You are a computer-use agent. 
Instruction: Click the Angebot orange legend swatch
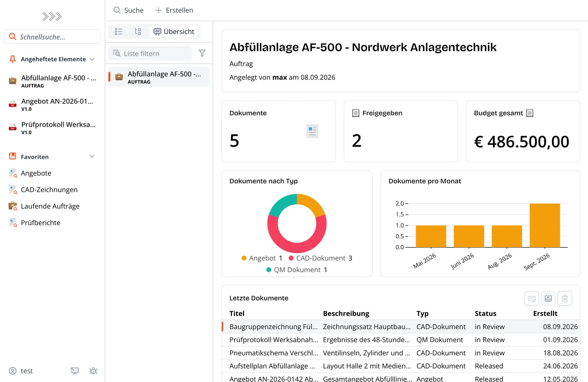[x=244, y=258]
